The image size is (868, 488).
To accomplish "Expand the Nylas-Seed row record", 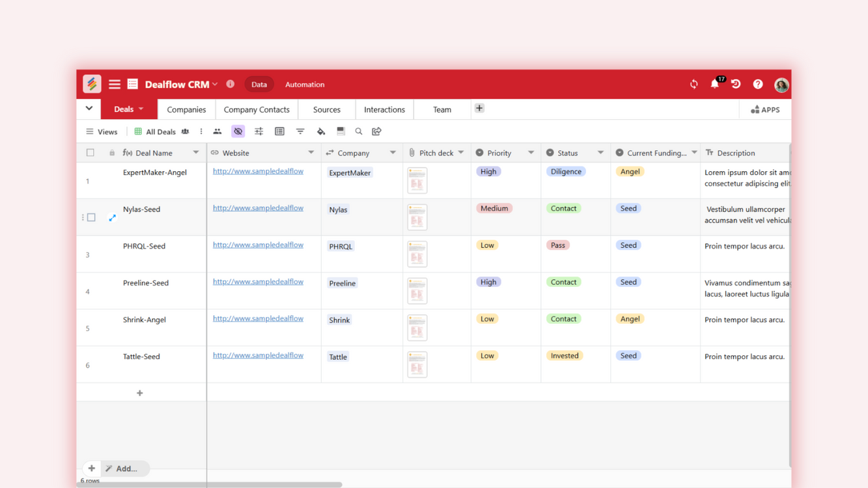I will (112, 217).
